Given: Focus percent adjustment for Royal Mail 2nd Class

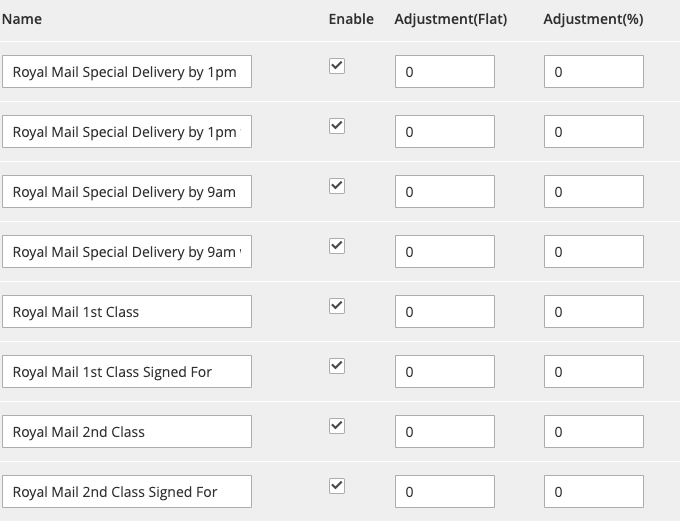Looking at the screenshot, I should click(x=594, y=432).
